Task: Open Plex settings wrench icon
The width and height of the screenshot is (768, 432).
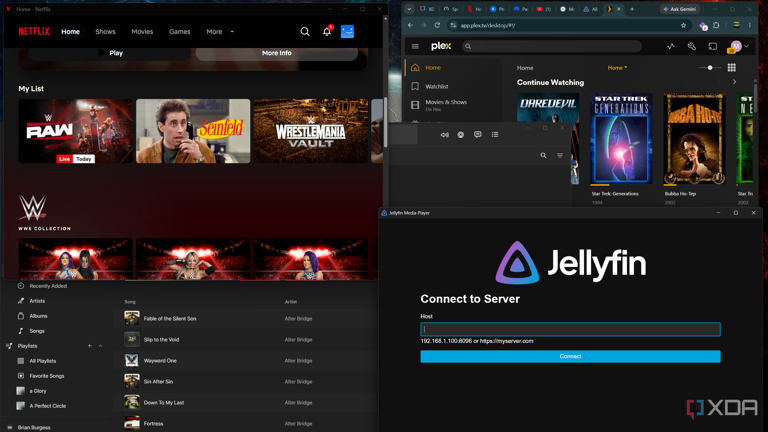Action: click(x=692, y=46)
